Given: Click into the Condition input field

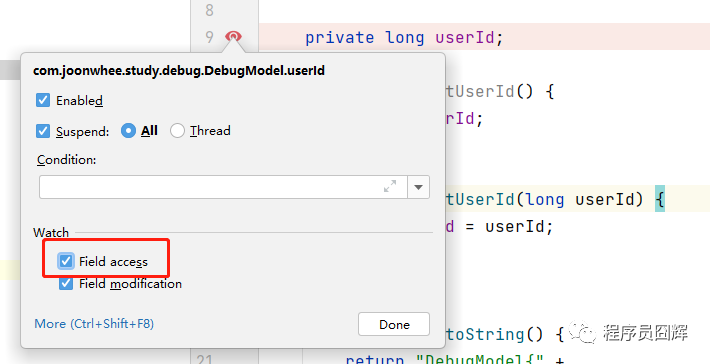Looking at the screenshot, I should pyautogui.click(x=223, y=187).
